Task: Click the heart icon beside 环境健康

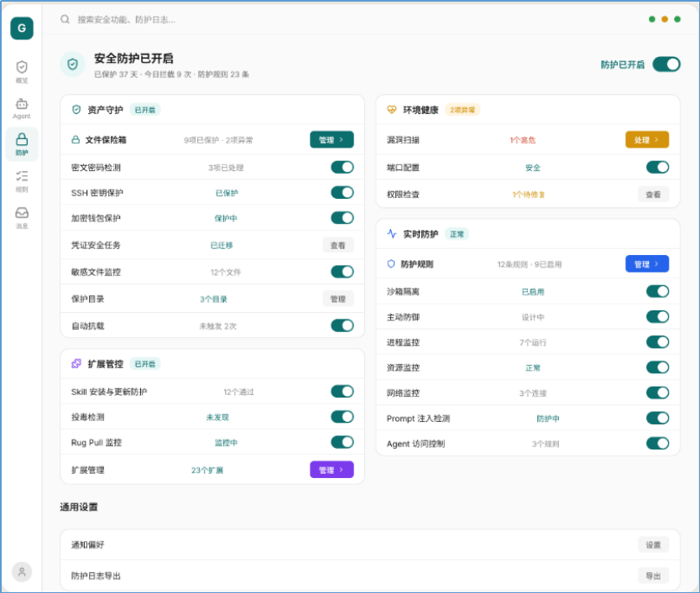Action: pos(390,109)
